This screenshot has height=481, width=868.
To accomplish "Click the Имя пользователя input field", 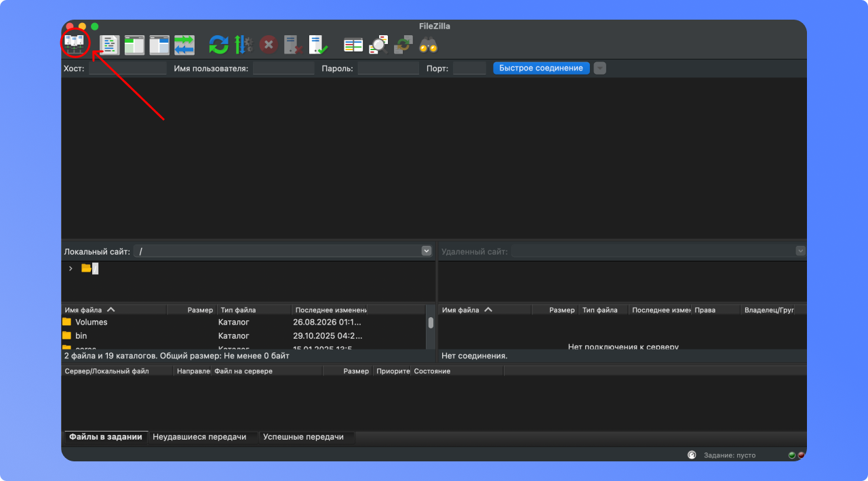I will pyautogui.click(x=283, y=68).
